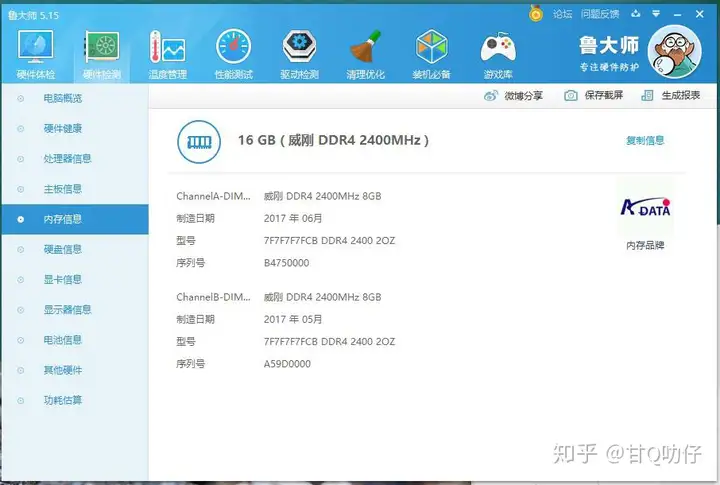Select 内存信息 in the sidebar
The width and height of the screenshot is (720, 485).
point(75,220)
